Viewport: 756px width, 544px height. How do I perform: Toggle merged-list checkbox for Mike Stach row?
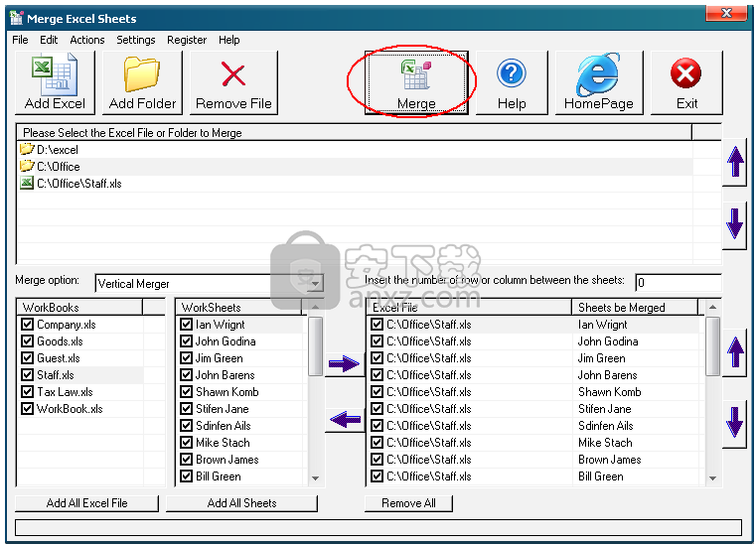point(378,443)
